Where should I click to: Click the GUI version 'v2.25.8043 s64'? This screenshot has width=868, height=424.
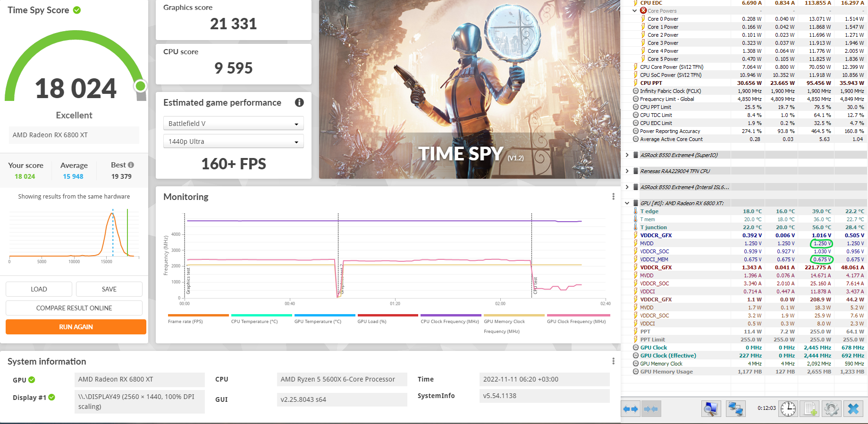click(x=342, y=399)
